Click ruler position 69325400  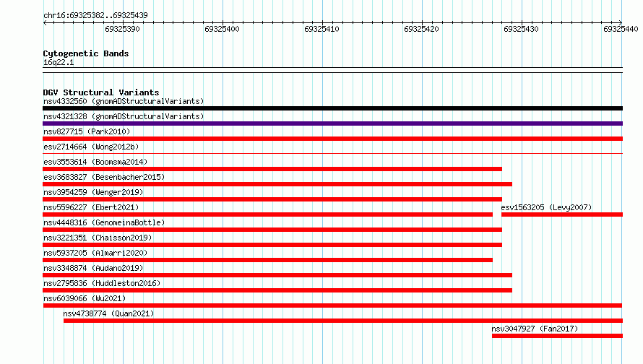click(222, 29)
